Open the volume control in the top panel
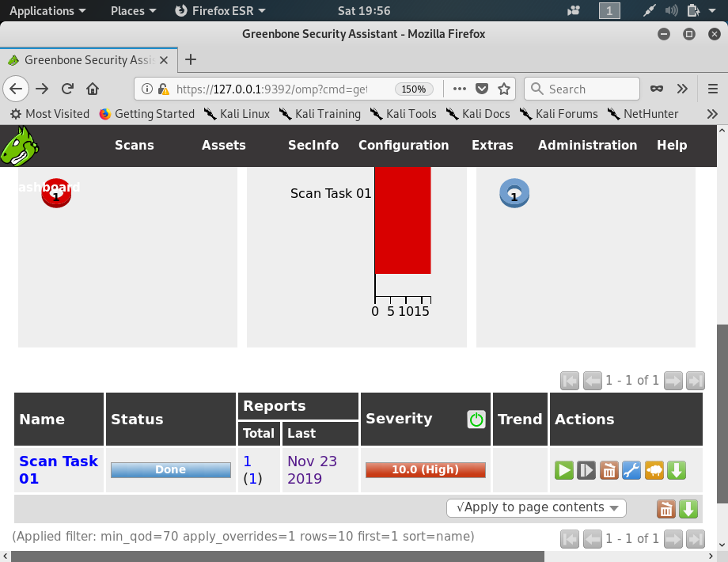This screenshot has width=728, height=562. 671,10
